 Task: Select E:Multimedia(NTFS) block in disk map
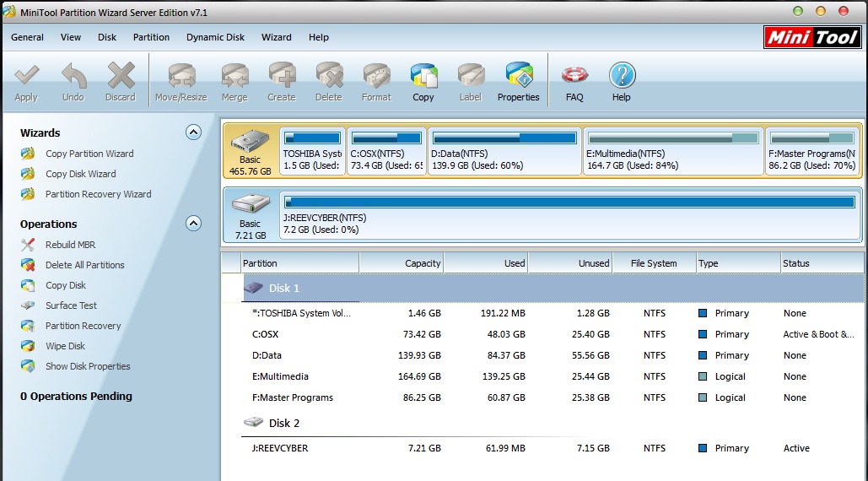pos(673,151)
